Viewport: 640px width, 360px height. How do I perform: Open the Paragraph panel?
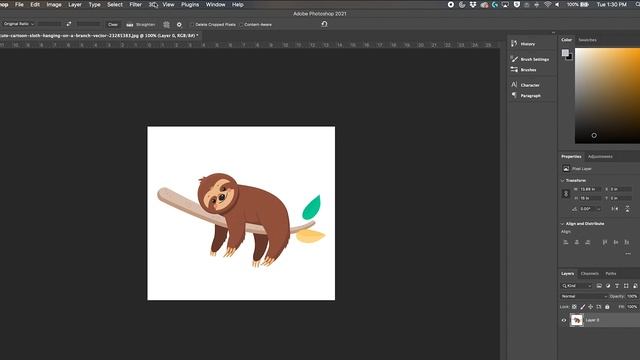(x=526, y=96)
